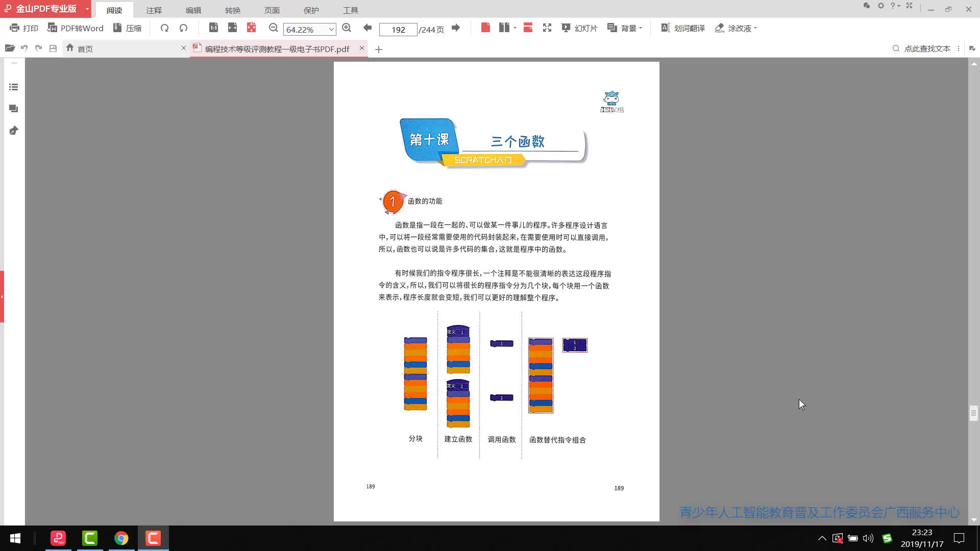Enable 划词翻译 word translation
This screenshot has height=551, width=980.
pyautogui.click(x=683, y=28)
